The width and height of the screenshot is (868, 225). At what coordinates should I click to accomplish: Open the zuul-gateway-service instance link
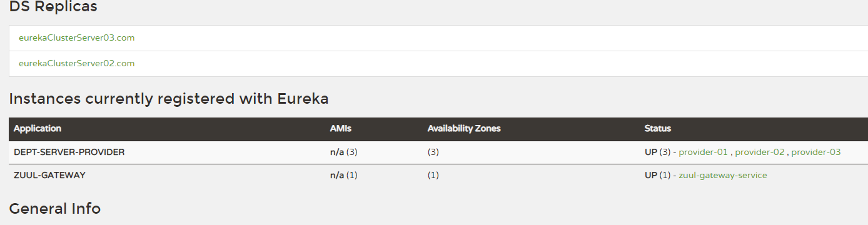click(x=723, y=175)
